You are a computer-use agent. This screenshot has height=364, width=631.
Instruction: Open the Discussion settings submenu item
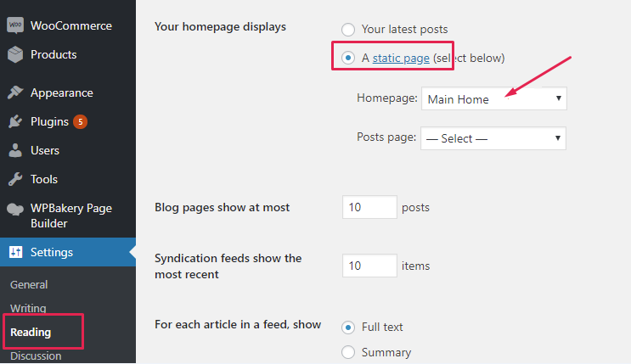36,356
